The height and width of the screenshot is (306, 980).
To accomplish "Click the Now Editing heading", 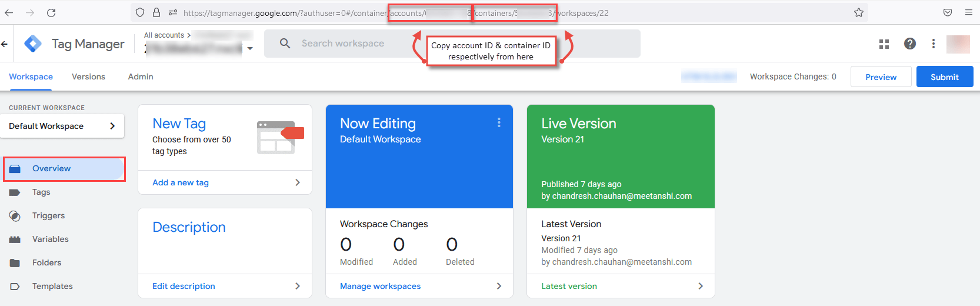I will click(x=378, y=124).
